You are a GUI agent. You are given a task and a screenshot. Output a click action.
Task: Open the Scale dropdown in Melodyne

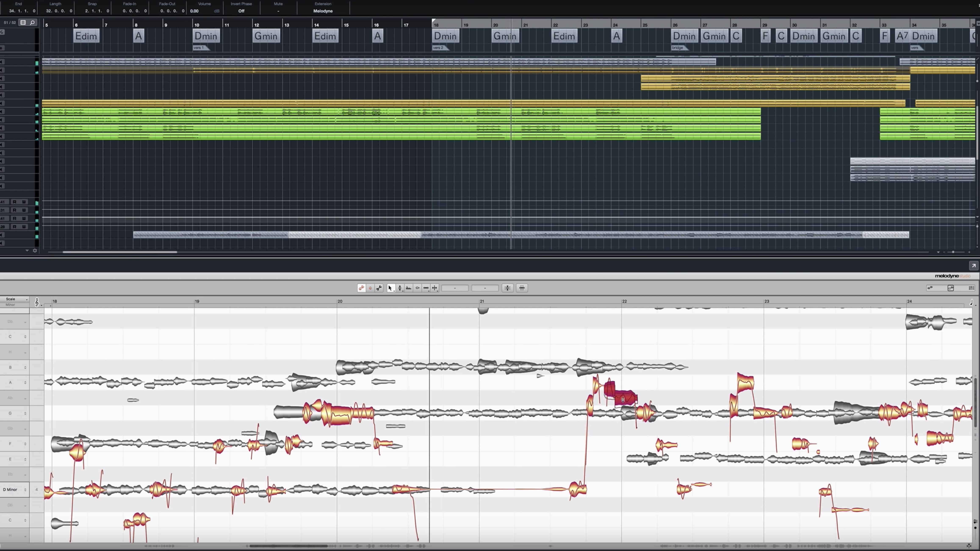14,299
